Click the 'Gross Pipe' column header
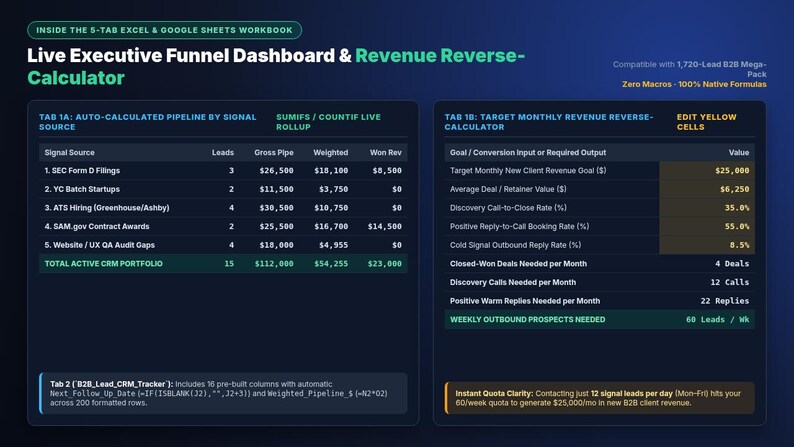794x447 pixels. (x=274, y=152)
